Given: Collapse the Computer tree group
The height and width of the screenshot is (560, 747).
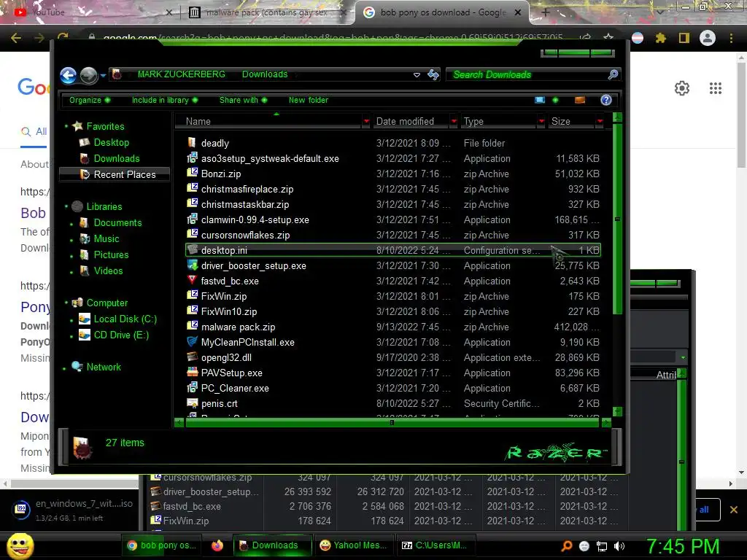Looking at the screenshot, I should pos(66,303).
